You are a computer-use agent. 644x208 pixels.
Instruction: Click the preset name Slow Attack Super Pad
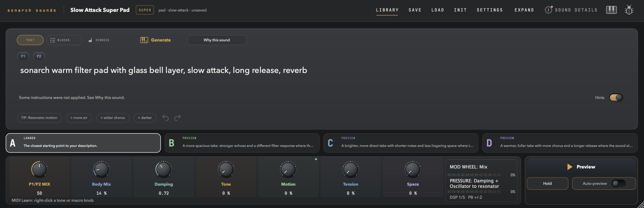(x=100, y=10)
